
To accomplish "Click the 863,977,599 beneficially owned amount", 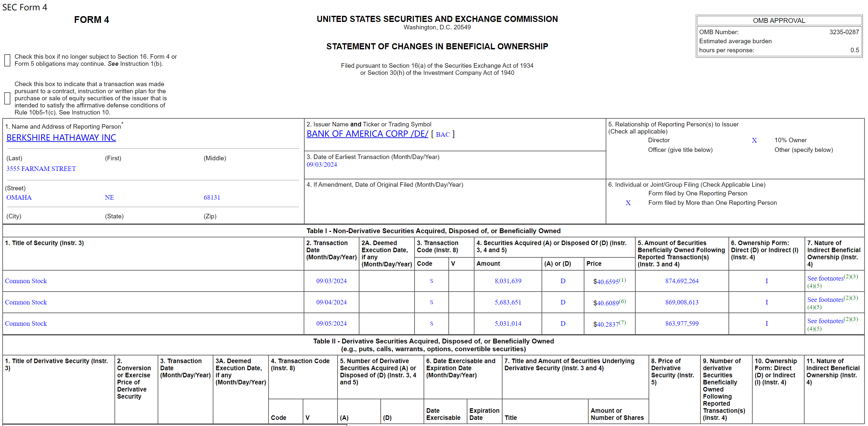I will tap(681, 323).
